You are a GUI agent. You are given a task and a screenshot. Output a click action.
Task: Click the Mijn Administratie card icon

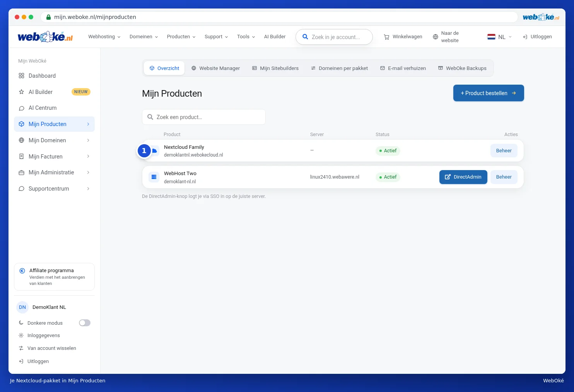pos(22,172)
